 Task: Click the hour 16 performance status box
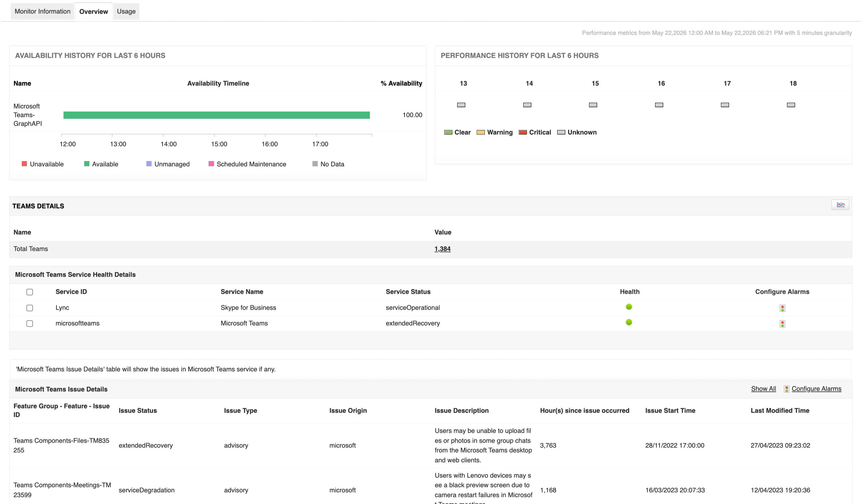click(x=659, y=105)
